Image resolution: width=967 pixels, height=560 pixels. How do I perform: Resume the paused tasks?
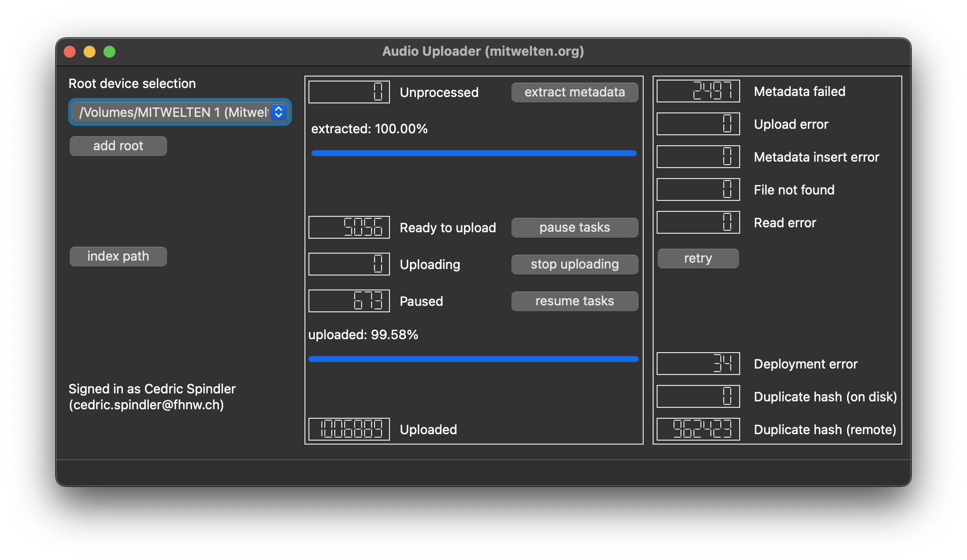coord(575,301)
